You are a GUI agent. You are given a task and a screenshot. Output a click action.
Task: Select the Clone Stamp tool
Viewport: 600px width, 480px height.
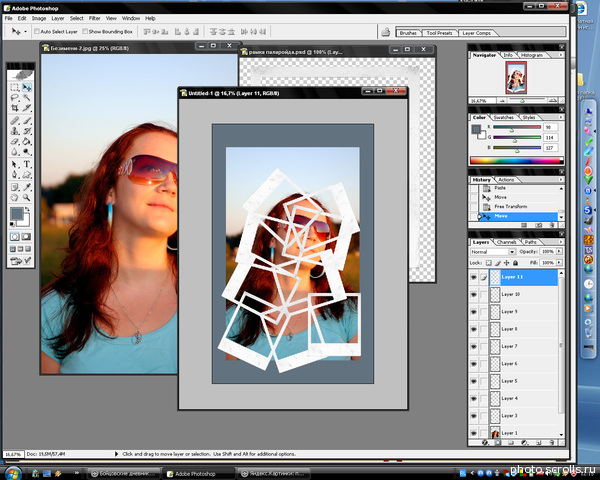[x=15, y=131]
